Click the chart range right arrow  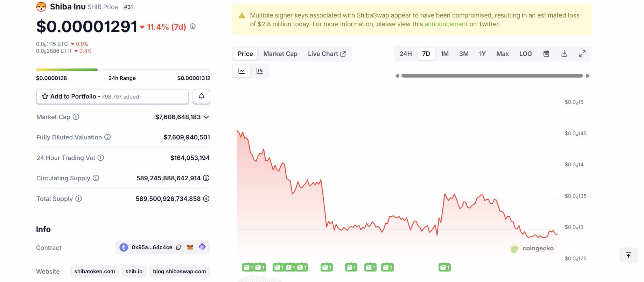pos(588,76)
